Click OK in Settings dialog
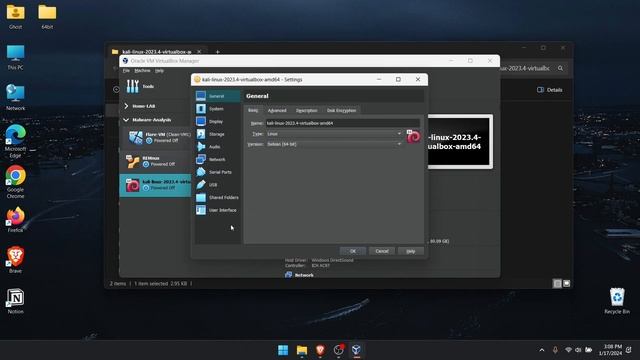640x360 pixels. click(x=353, y=251)
